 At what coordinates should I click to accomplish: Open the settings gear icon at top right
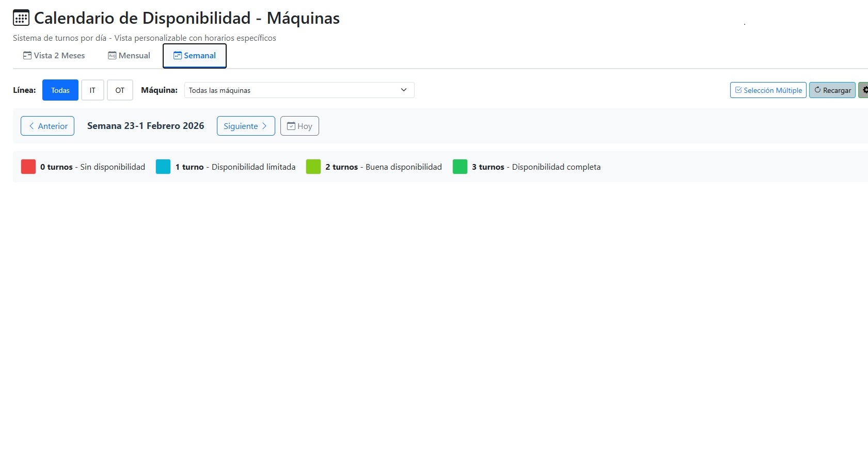coord(865,89)
